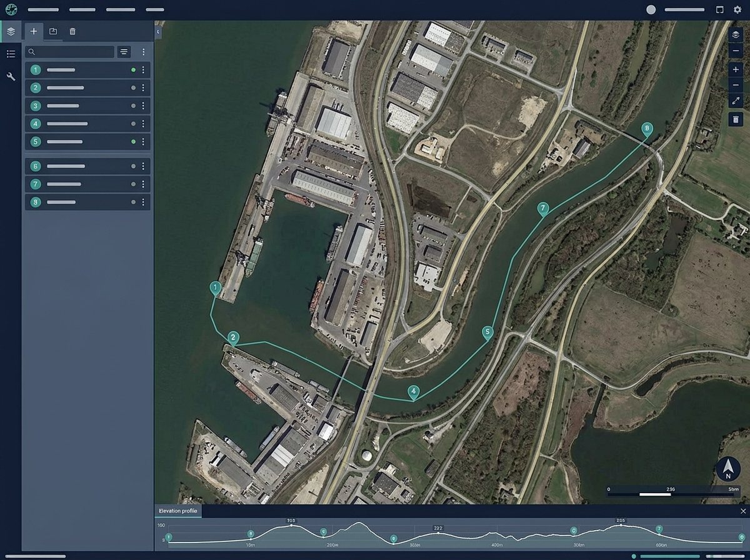Viewport: 750px width, 560px height.
Task: Toggle status dot of waypoint 5
Action: 133,142
